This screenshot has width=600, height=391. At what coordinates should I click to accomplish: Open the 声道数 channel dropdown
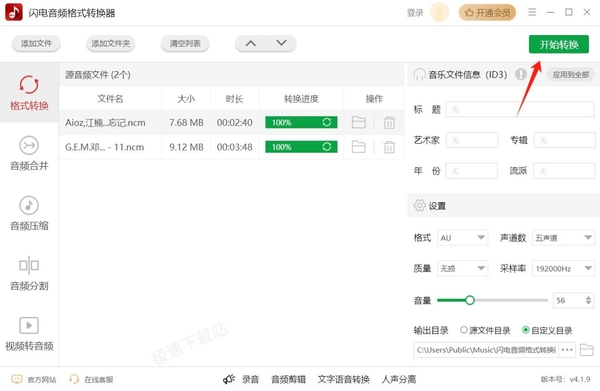(563, 238)
